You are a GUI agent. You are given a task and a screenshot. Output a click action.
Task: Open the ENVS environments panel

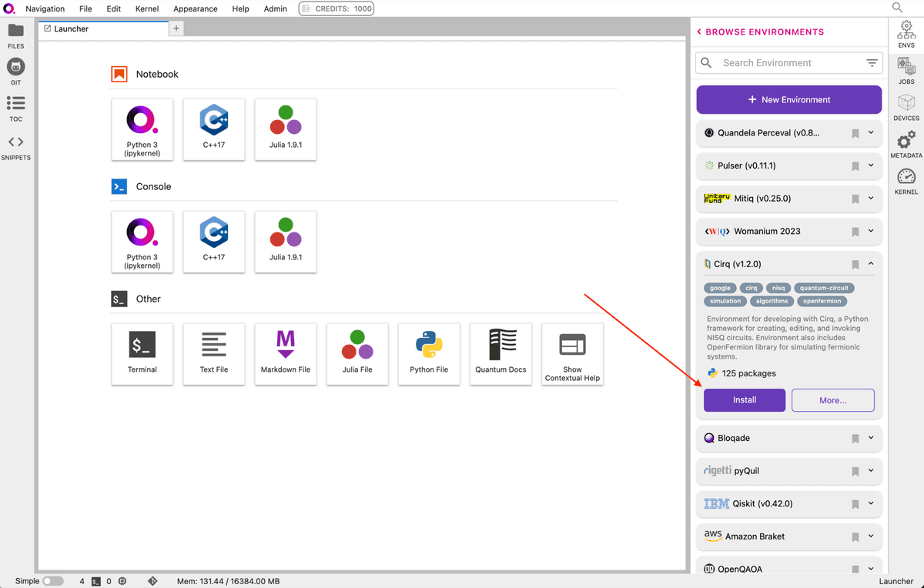coord(906,35)
